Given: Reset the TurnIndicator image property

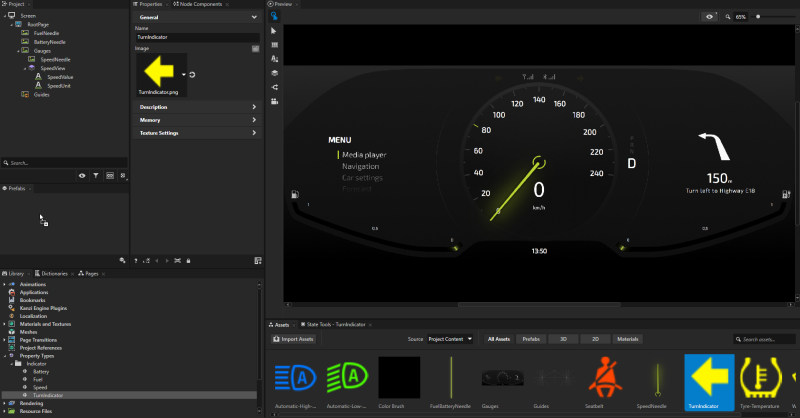Looking at the screenshot, I should [192, 74].
